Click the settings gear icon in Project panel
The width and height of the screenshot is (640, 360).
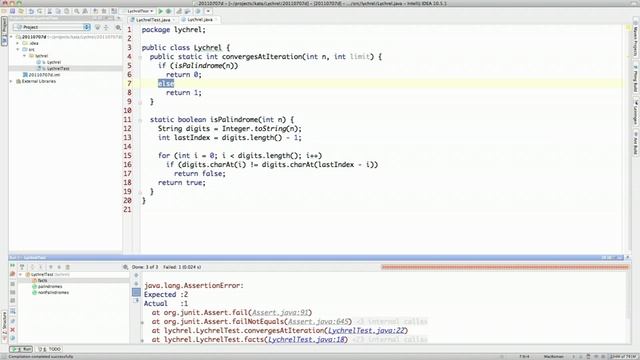click(x=118, y=27)
